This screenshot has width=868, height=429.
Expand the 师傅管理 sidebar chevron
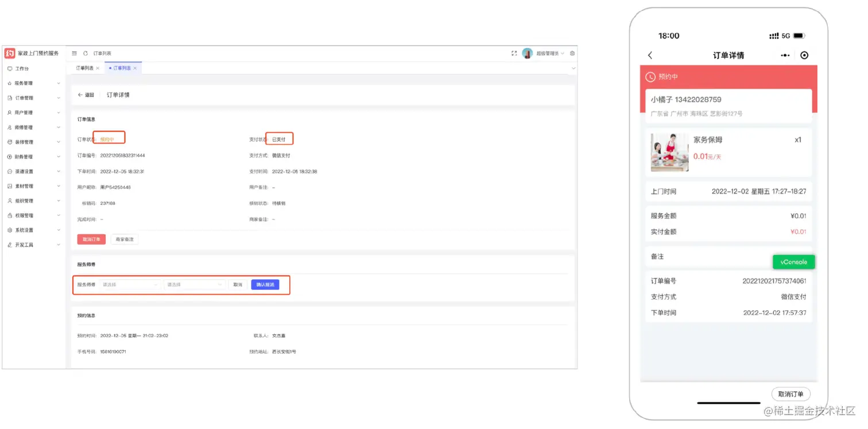(x=59, y=127)
